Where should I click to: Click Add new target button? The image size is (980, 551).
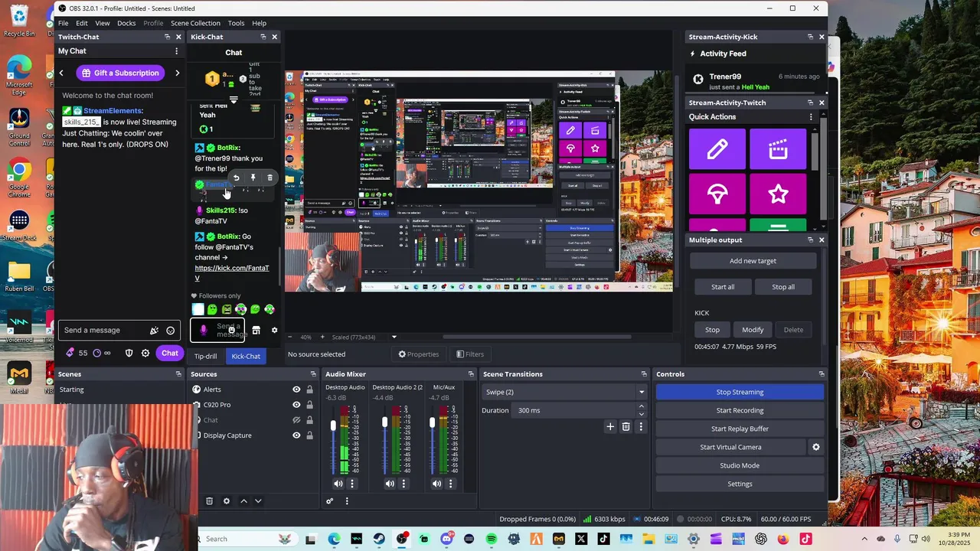[x=753, y=261]
